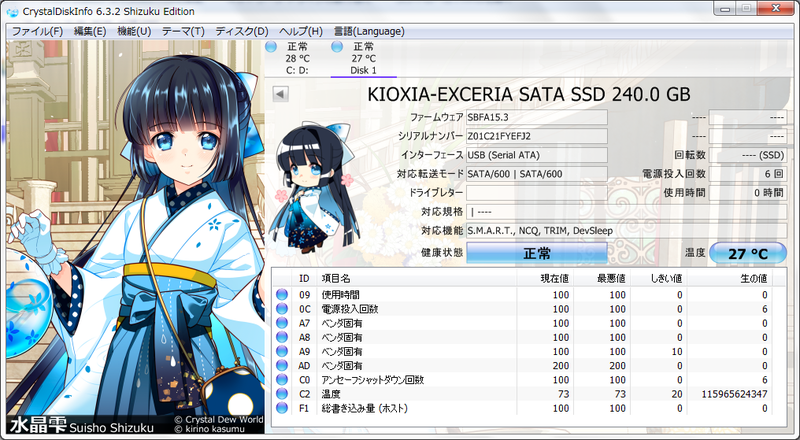Select the アンセーフシャットダウン回数 row
Image resolution: width=800 pixels, height=440 pixels.
tap(522, 380)
